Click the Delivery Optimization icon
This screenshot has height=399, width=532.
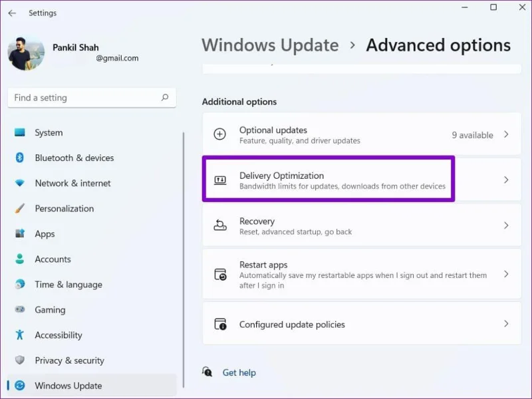click(x=220, y=180)
